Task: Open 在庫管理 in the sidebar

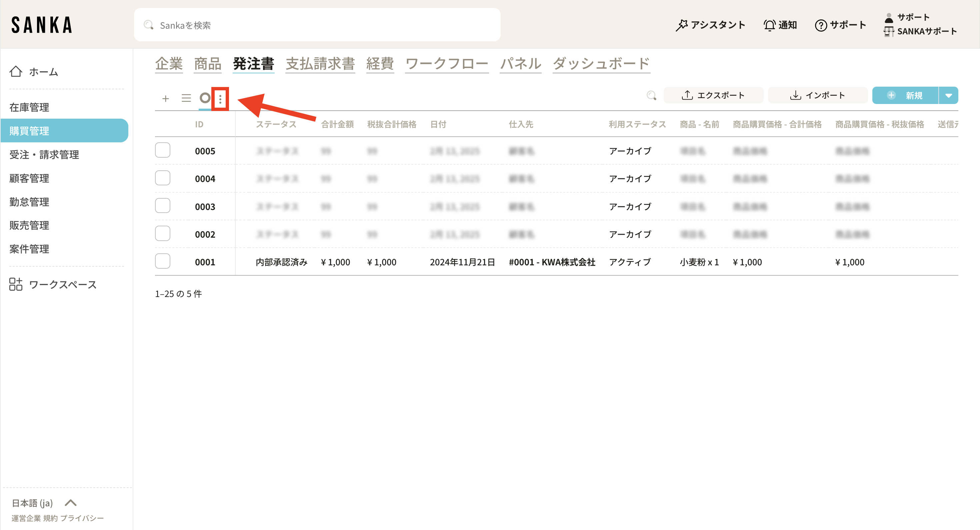Action: [29, 107]
